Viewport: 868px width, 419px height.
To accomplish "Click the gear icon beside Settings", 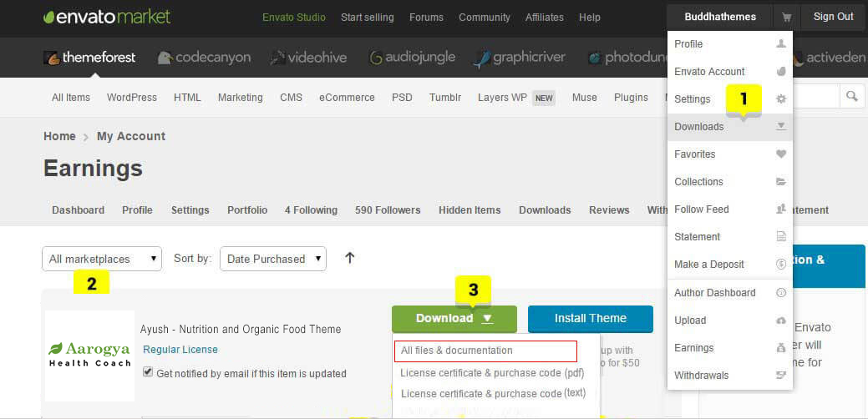I will [x=780, y=99].
